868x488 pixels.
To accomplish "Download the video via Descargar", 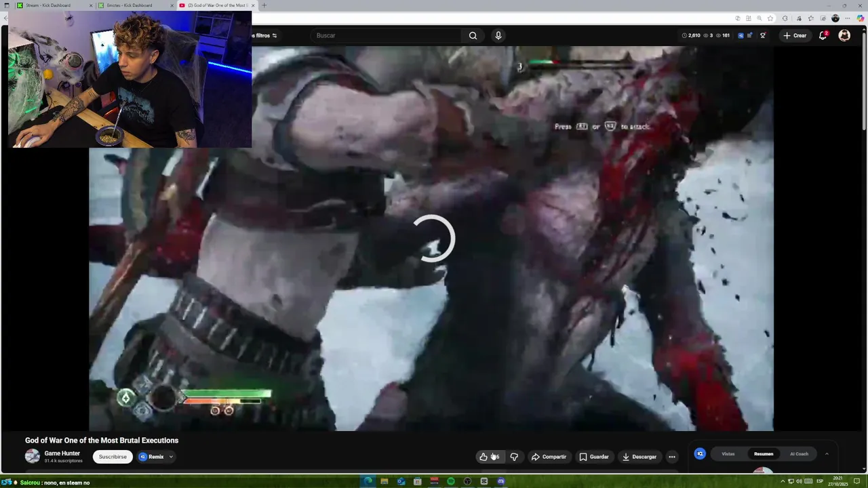I will 639,457.
